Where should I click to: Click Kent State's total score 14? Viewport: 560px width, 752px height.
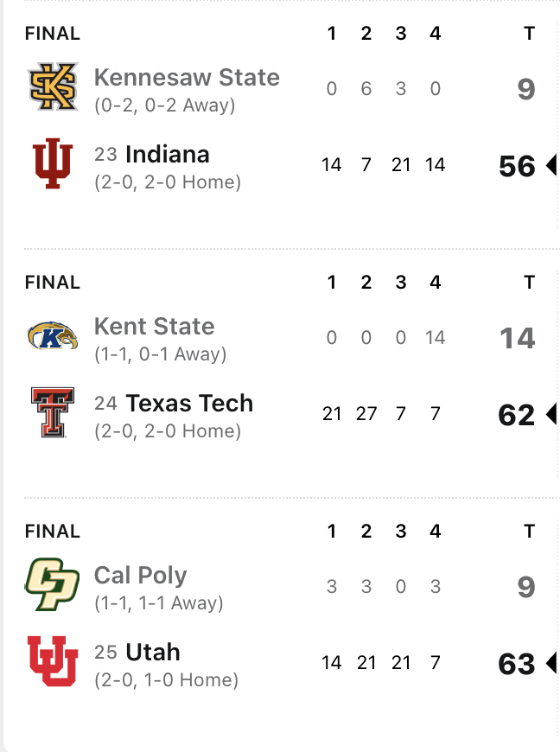(x=517, y=338)
